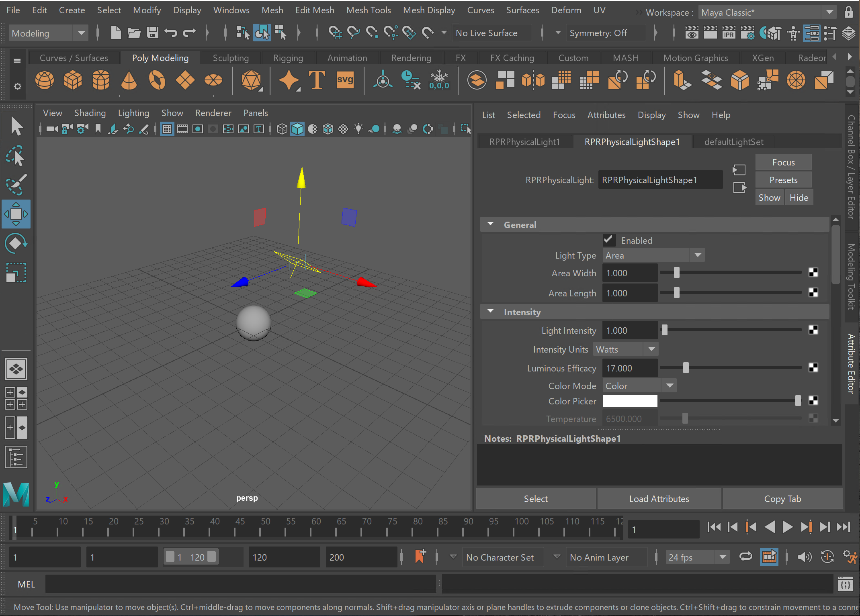Open Render Settings from the status line
860x616 pixels.
tap(747, 33)
